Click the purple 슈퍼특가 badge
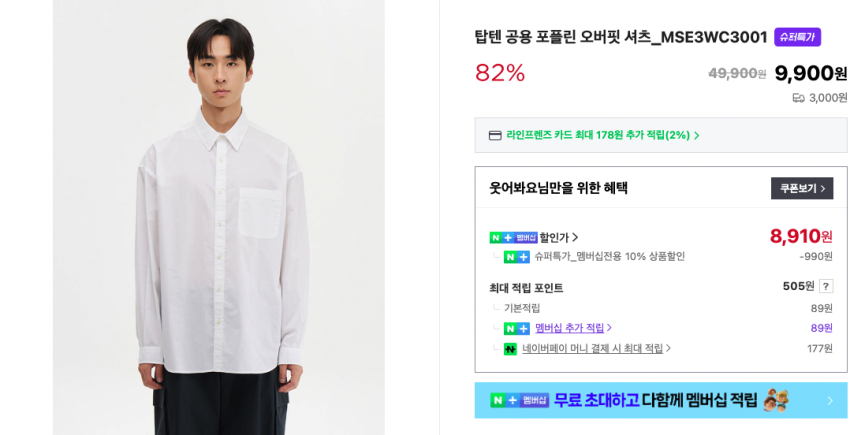 click(x=797, y=37)
